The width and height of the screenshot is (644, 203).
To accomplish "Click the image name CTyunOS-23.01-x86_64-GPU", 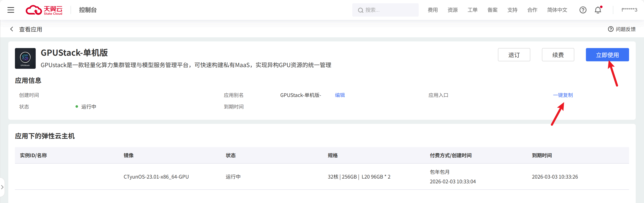I will (x=156, y=177).
